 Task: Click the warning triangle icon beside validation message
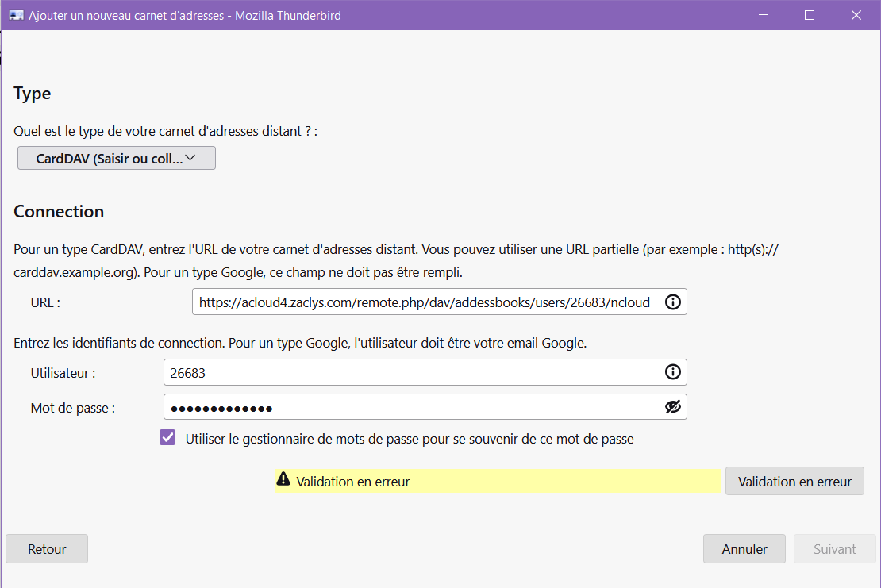click(283, 481)
